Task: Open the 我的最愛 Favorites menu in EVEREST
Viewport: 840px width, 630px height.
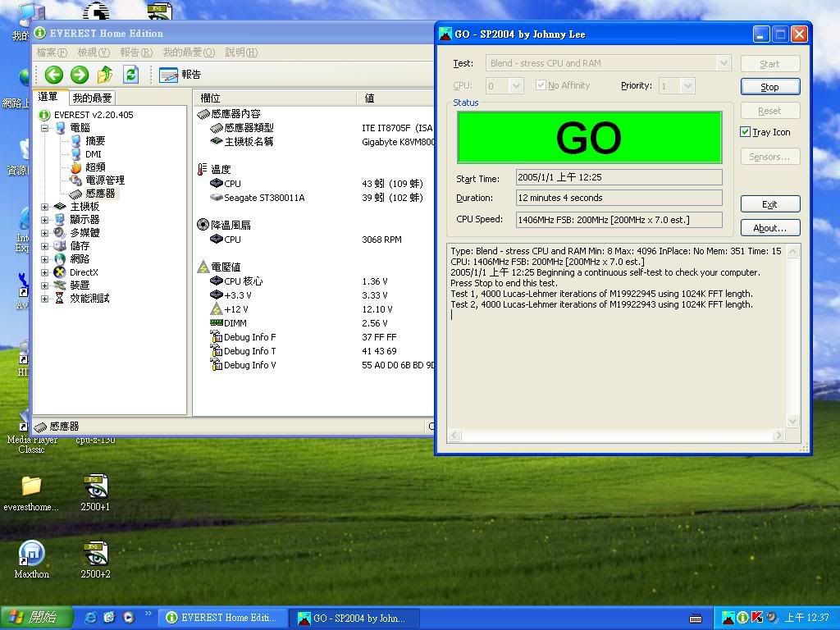Action: (189, 52)
